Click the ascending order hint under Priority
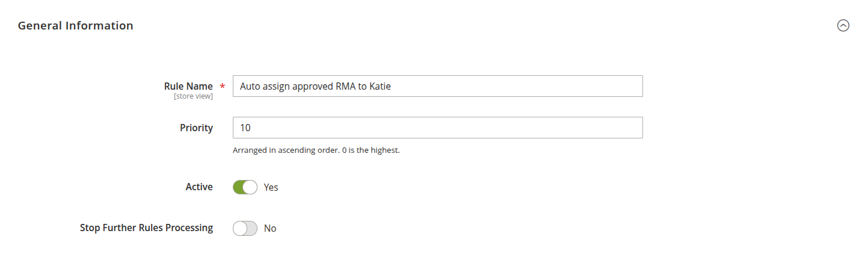The width and height of the screenshot is (868, 257). pos(316,150)
